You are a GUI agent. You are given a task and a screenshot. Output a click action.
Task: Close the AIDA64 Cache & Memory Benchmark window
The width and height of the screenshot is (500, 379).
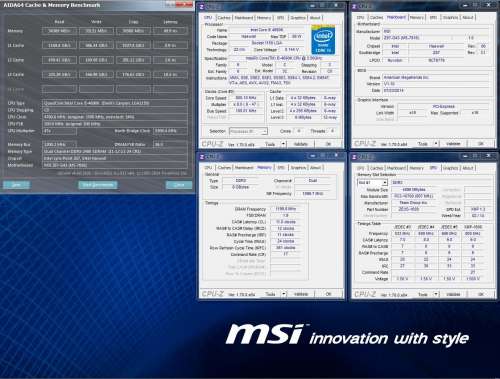(184, 4)
